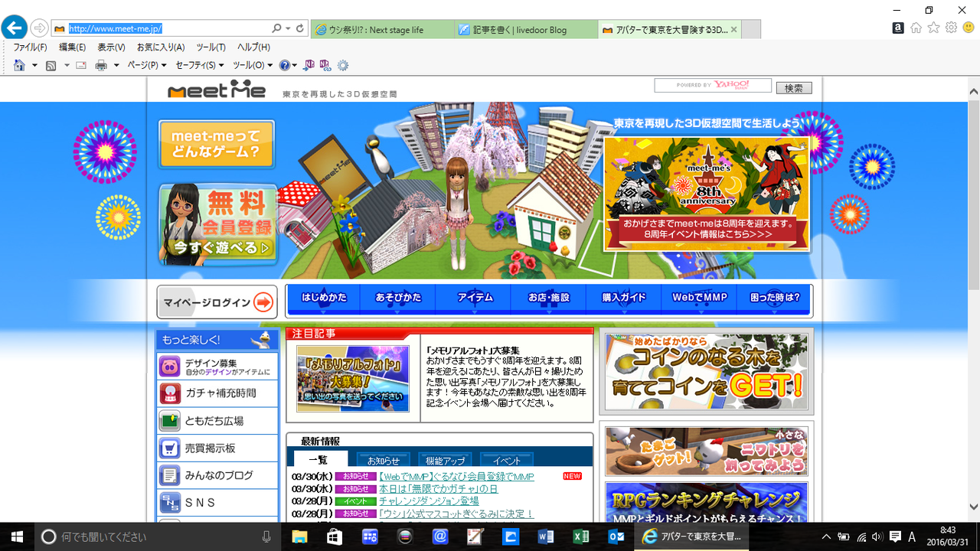The width and height of the screenshot is (980, 551).
Task: Click the Print icon in command bar
Action: click(101, 66)
